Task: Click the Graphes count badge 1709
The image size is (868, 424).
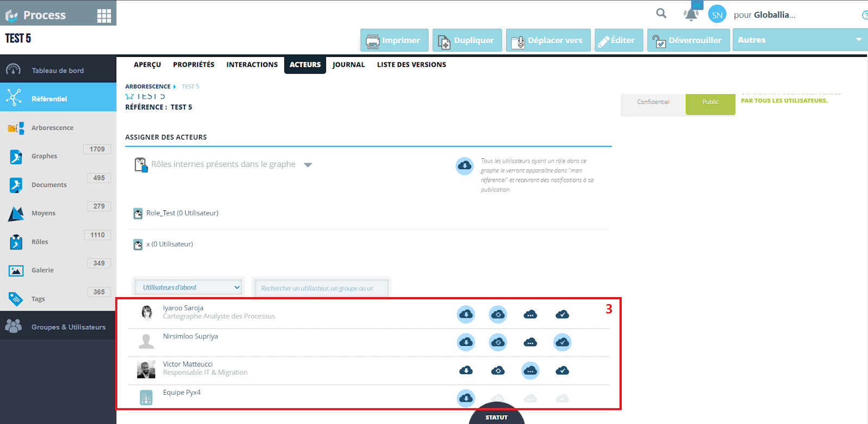Action: 97,149
